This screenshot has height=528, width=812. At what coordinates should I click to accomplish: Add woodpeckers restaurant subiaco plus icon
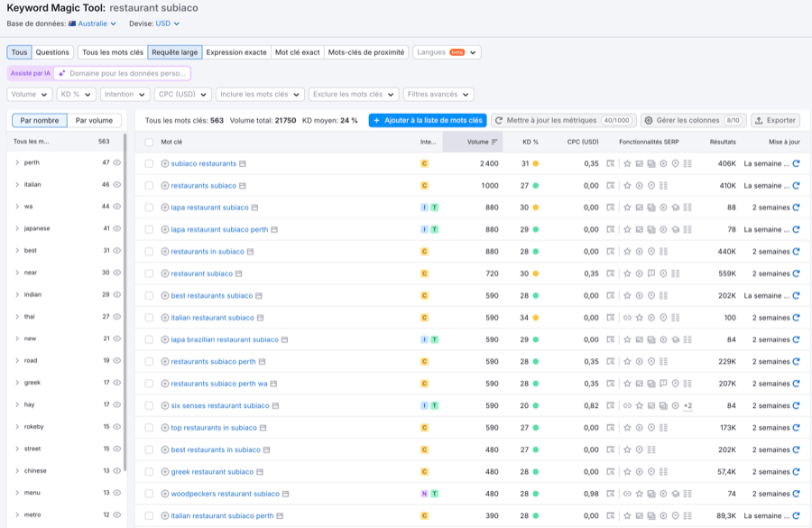pyautogui.click(x=165, y=494)
